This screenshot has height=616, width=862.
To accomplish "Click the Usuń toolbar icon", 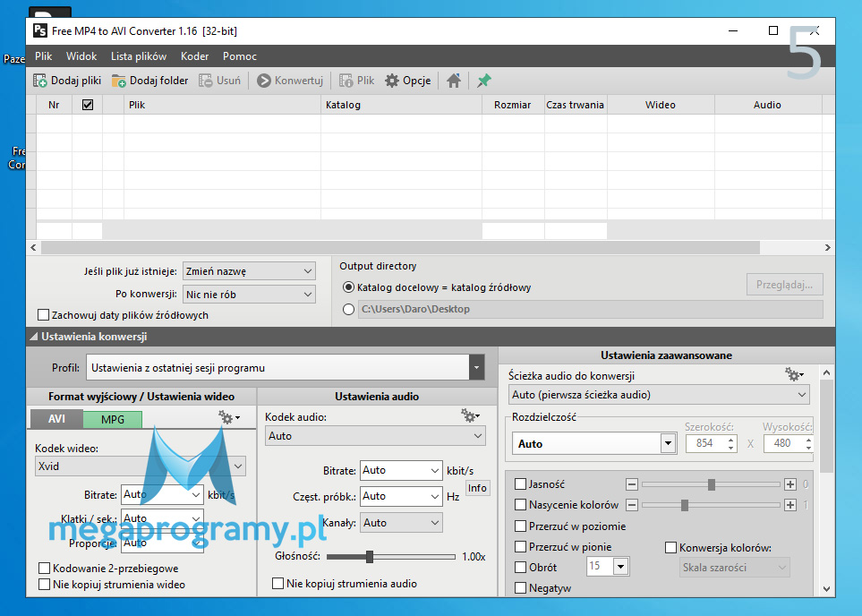I will (x=206, y=81).
